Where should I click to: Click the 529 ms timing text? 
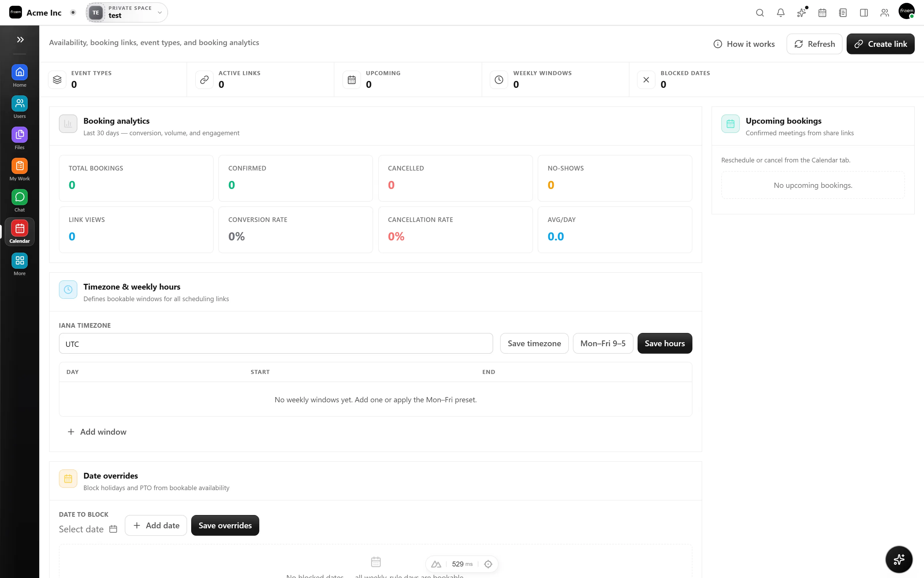pyautogui.click(x=462, y=564)
